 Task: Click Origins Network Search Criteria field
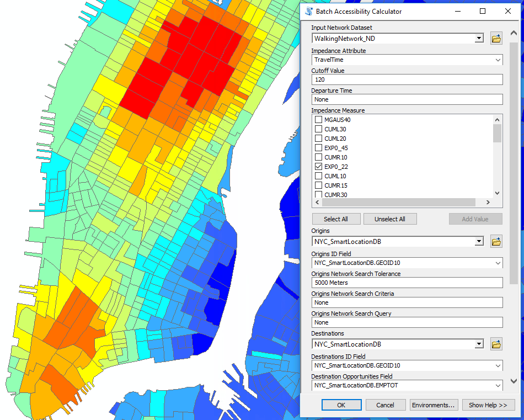tap(407, 302)
